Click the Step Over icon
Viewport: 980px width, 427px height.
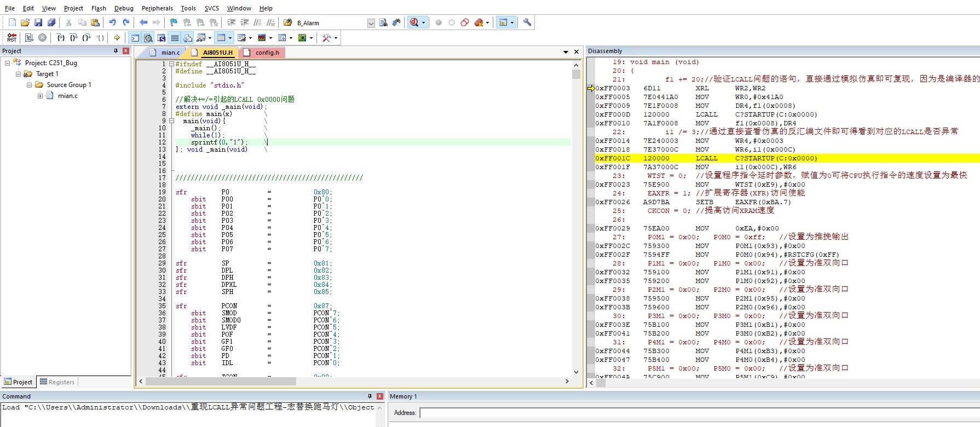73,37
